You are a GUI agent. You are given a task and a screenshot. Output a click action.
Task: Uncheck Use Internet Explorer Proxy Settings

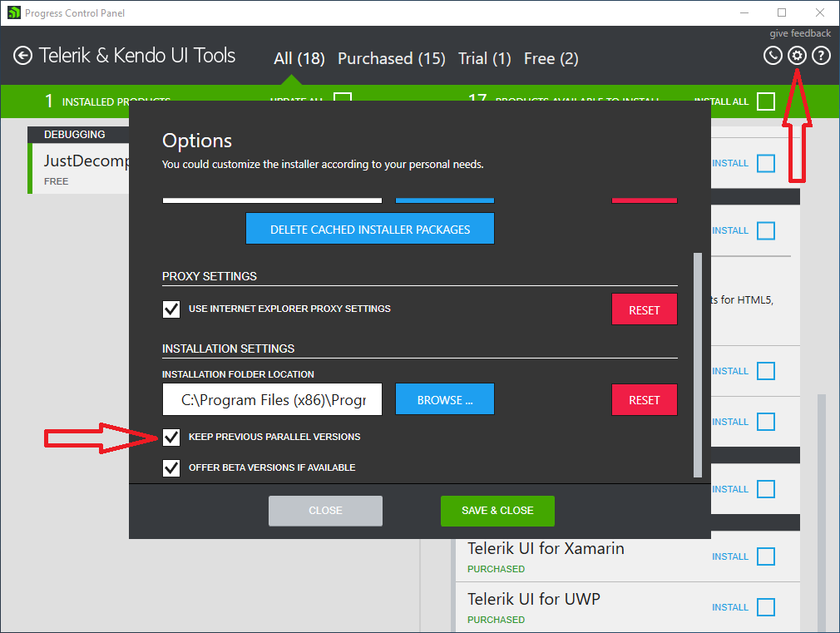click(x=171, y=309)
